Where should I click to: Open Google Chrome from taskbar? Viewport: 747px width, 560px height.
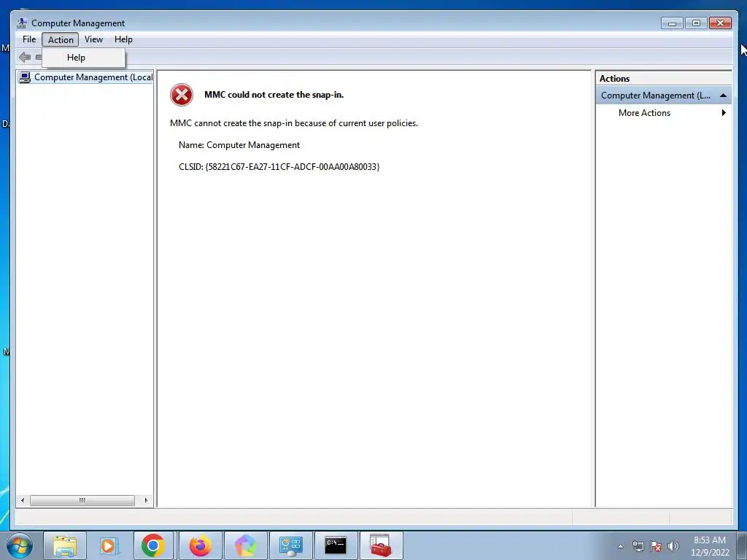tap(153, 545)
